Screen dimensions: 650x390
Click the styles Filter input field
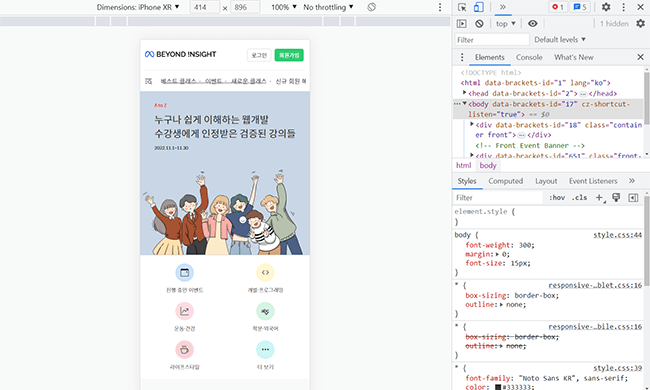point(497,198)
